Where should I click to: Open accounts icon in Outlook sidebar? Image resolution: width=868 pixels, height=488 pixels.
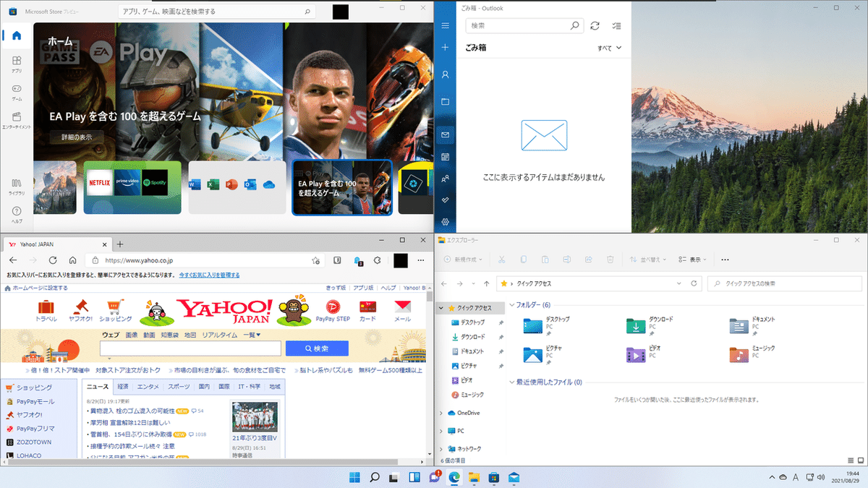tap(446, 74)
